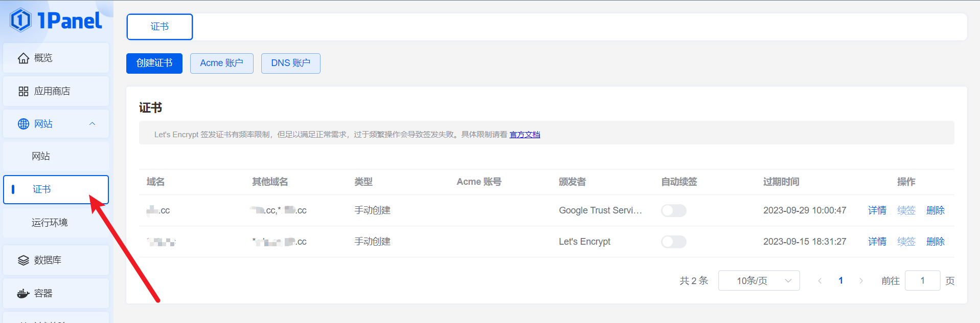Toggle auto-renew for Google Trust certificate
The height and width of the screenshot is (323, 980).
[674, 210]
